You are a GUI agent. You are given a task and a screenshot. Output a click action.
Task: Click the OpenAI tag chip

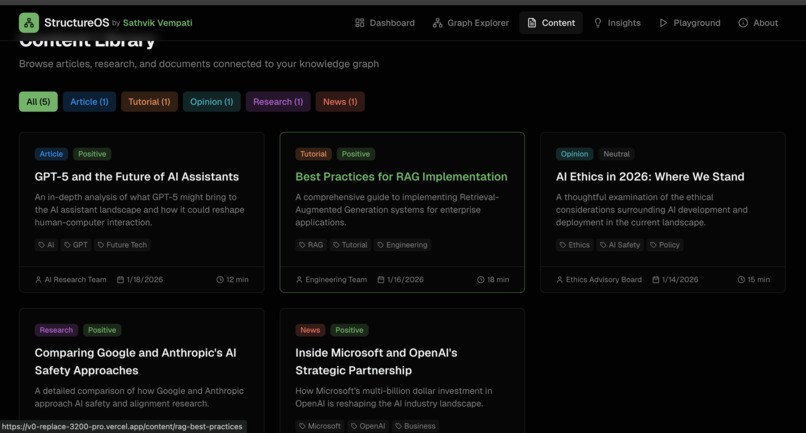pyautogui.click(x=368, y=426)
